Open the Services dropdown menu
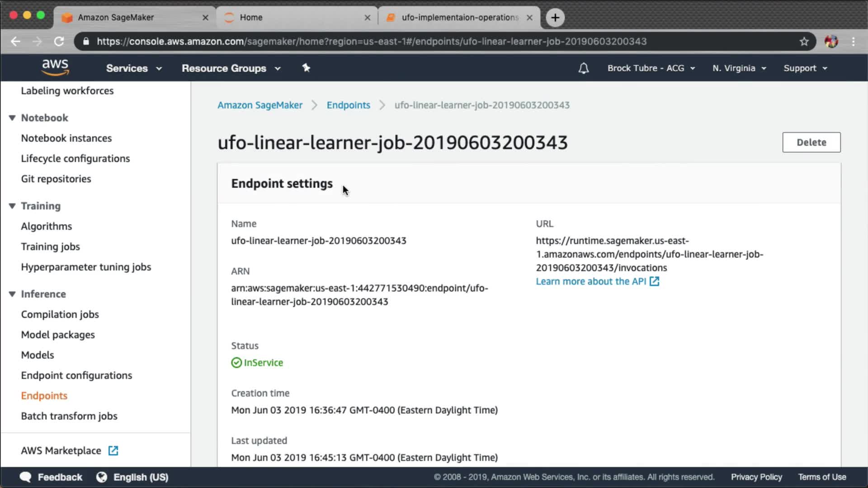This screenshot has height=488, width=868. 134,68
